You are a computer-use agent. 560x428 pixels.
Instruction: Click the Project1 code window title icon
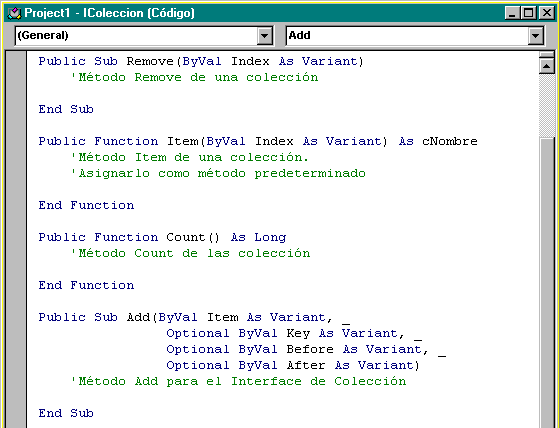click(x=14, y=13)
